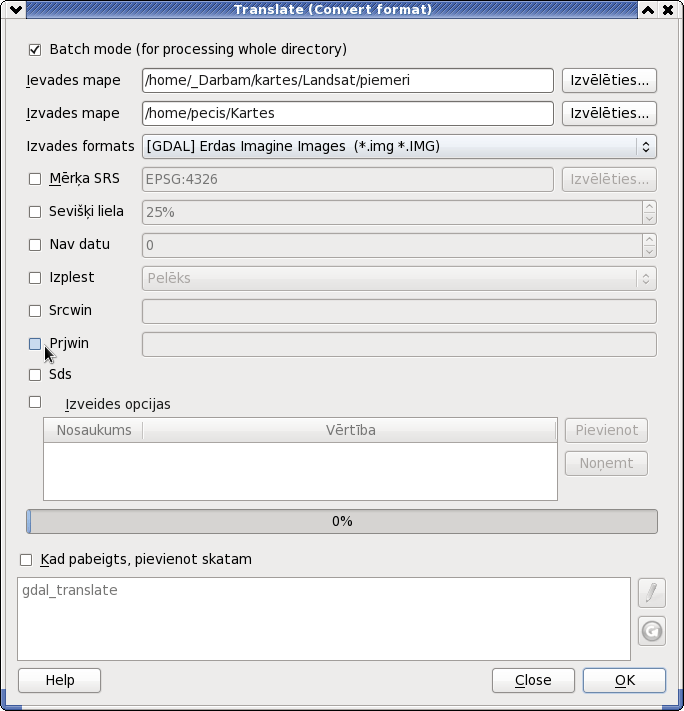684x711 pixels.
Task: Click the Ievades mape label
Action: [x=73, y=80]
